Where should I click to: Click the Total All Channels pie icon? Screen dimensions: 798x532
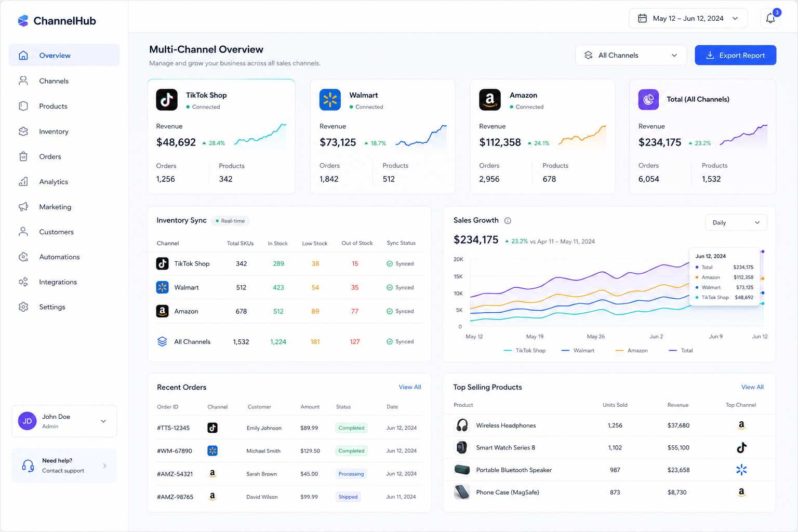tap(648, 99)
